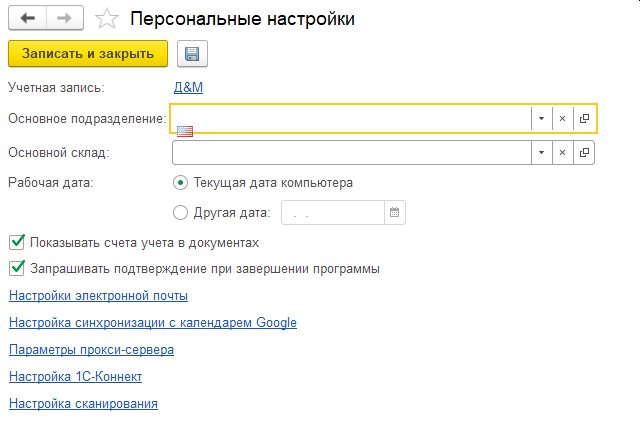
Task: Add page to favorites with star icon
Action: (107, 19)
